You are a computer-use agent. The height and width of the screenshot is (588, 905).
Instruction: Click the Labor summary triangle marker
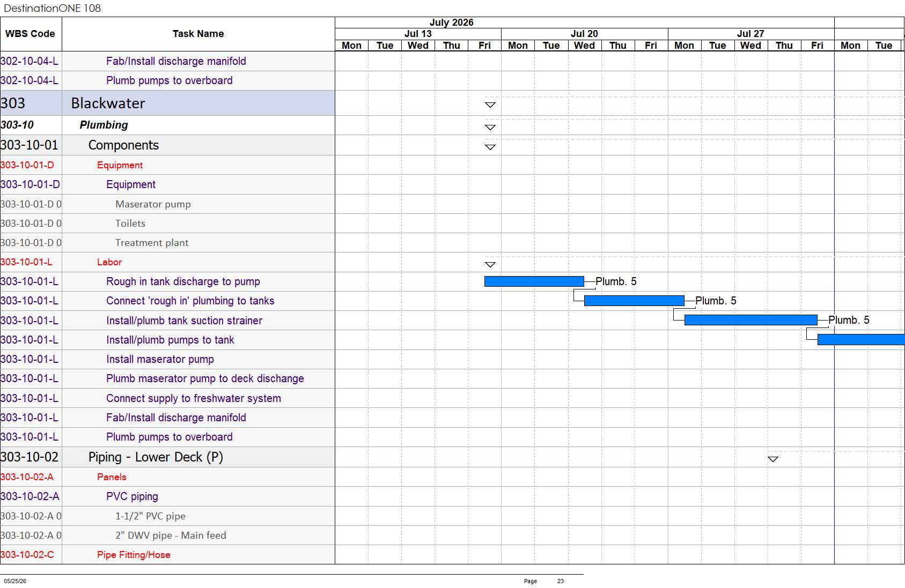[490, 265]
